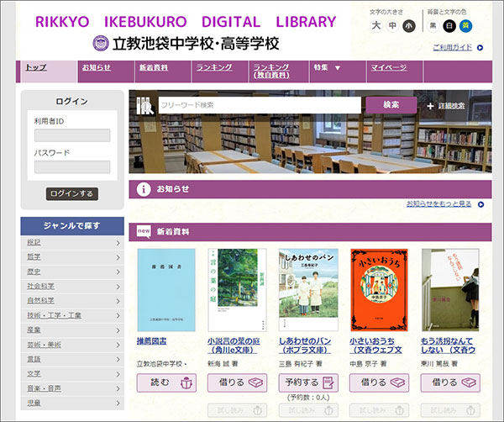Click the 小さいおうち book cover
This screenshot has height=422, width=504.
[380, 290]
